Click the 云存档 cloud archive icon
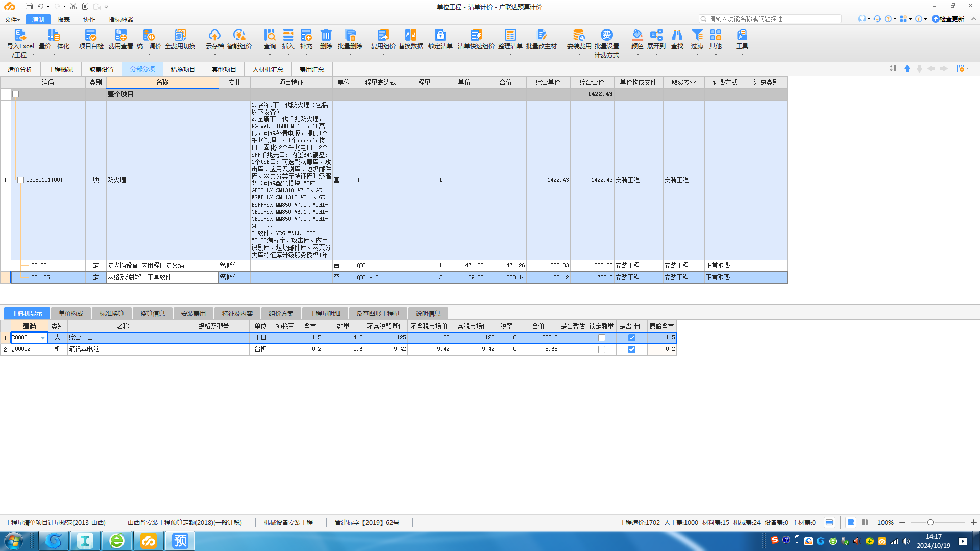 click(214, 35)
